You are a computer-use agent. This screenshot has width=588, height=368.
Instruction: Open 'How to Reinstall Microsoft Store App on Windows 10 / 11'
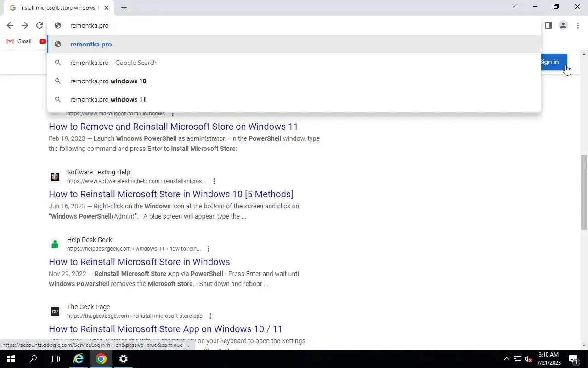point(165,329)
